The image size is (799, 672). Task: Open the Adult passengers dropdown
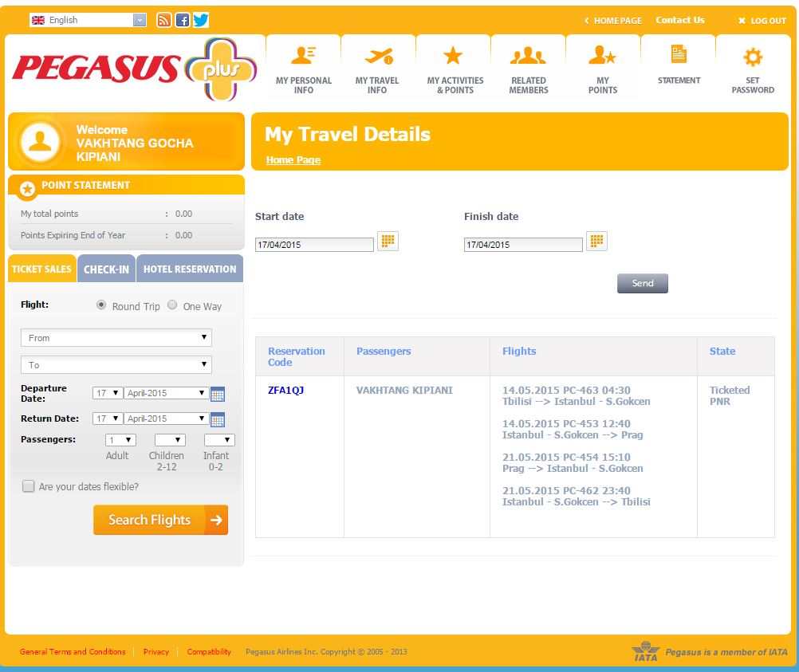tap(120, 440)
